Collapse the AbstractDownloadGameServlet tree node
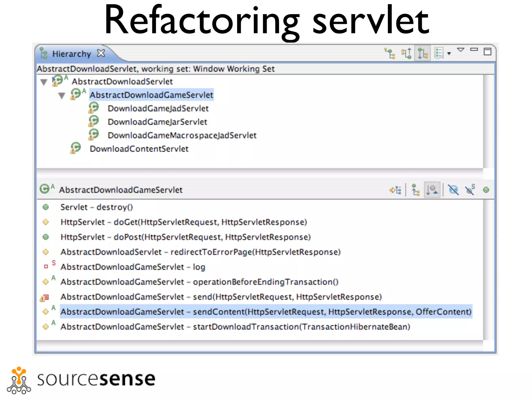Image resolution: width=532 pixels, height=399 pixels. click(x=62, y=96)
